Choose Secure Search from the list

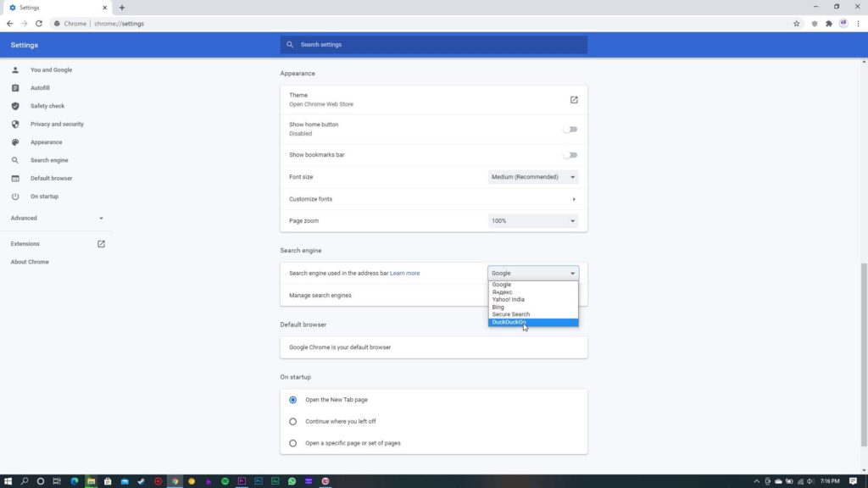tap(533, 314)
